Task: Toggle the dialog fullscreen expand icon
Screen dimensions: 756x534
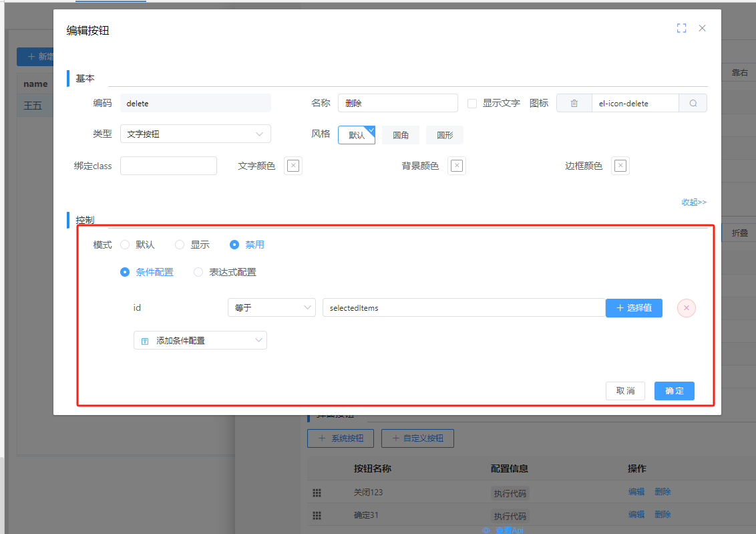Action: point(681,28)
